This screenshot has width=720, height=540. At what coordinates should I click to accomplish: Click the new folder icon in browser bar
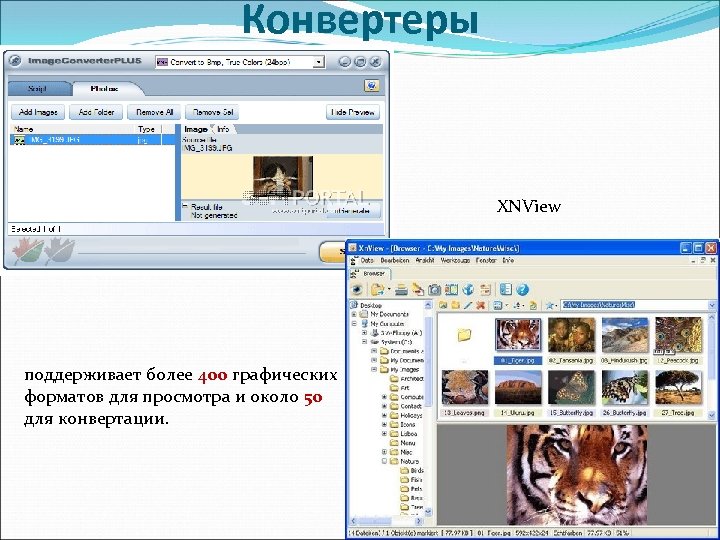(x=456, y=305)
